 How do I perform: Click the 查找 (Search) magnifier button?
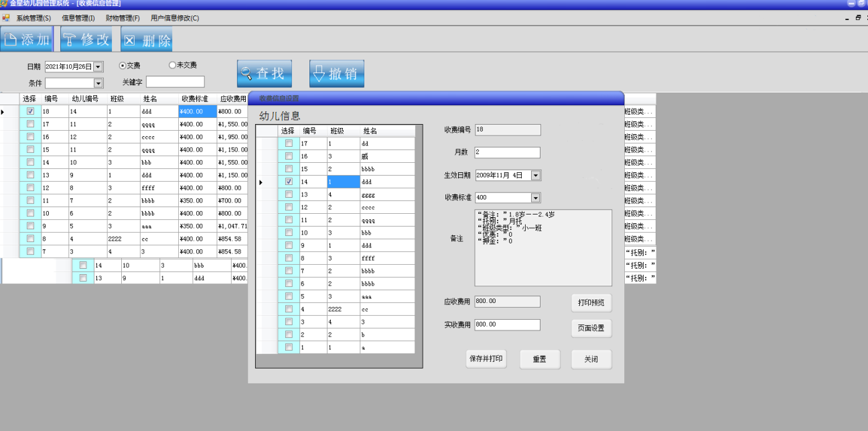[x=264, y=74]
